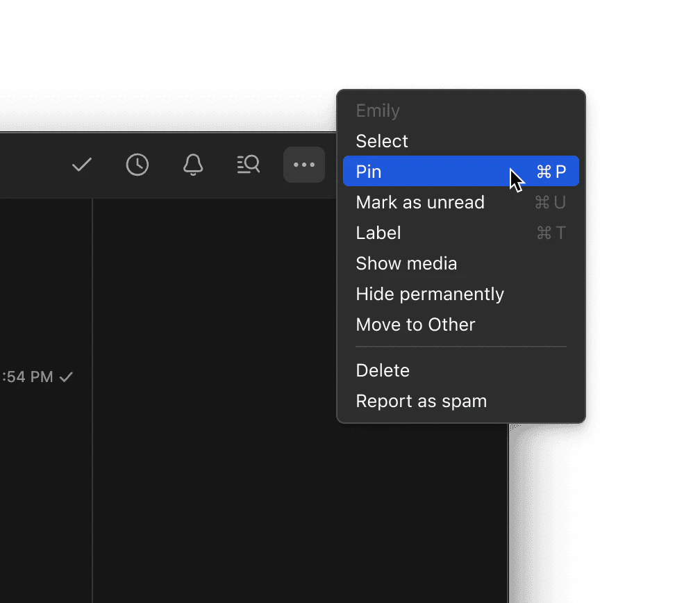This screenshot has width=700, height=603.
Task: Open the scheduled messages clock icon
Action: (137, 165)
